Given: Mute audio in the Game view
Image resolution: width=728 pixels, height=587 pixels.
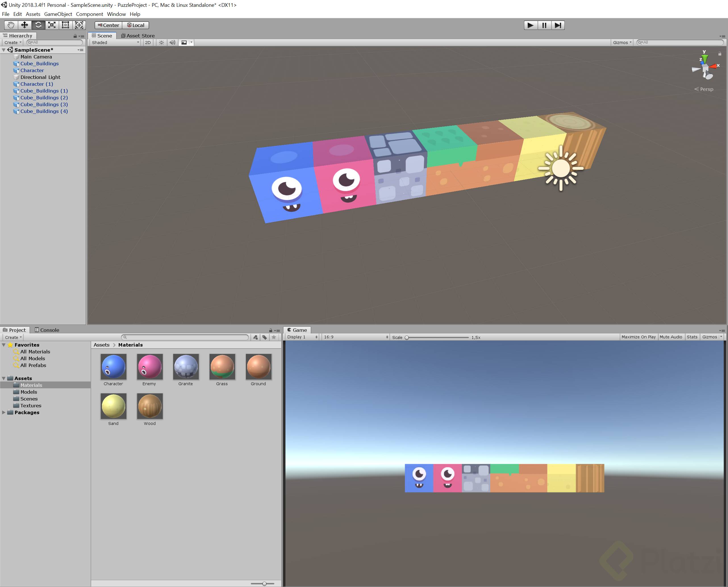Looking at the screenshot, I should (671, 337).
